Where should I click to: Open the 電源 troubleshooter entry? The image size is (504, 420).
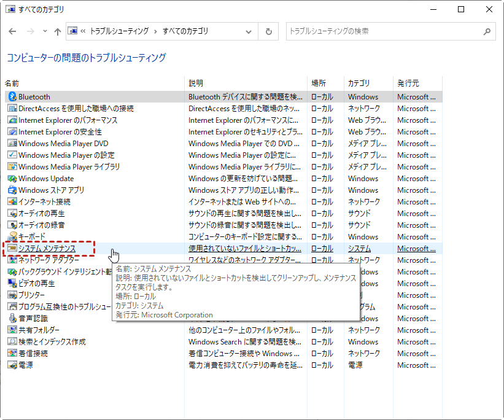coord(26,365)
